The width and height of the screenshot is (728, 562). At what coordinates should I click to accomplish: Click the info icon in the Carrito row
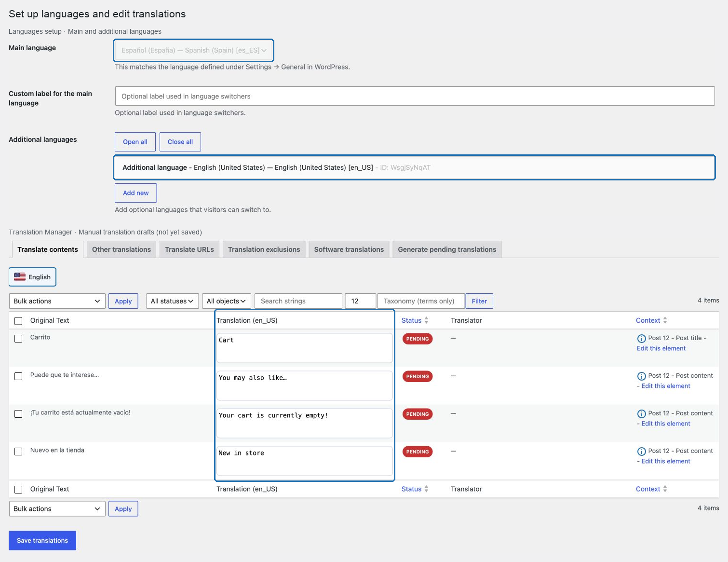pos(641,339)
